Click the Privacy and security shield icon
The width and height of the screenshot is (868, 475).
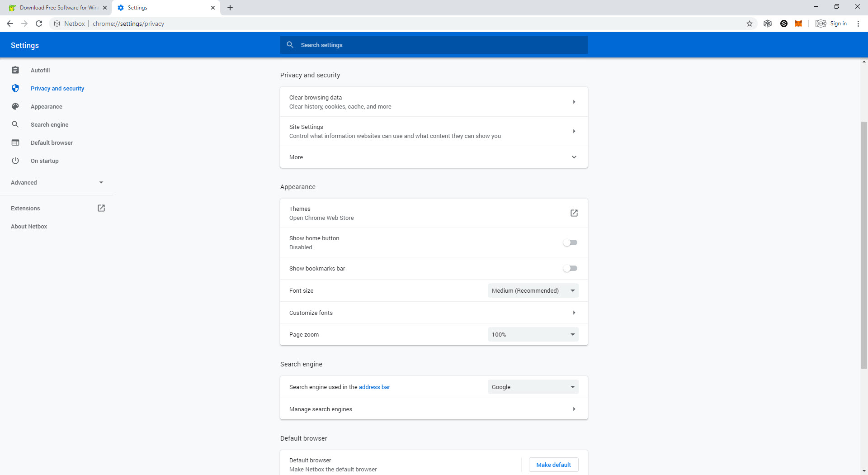(x=15, y=88)
